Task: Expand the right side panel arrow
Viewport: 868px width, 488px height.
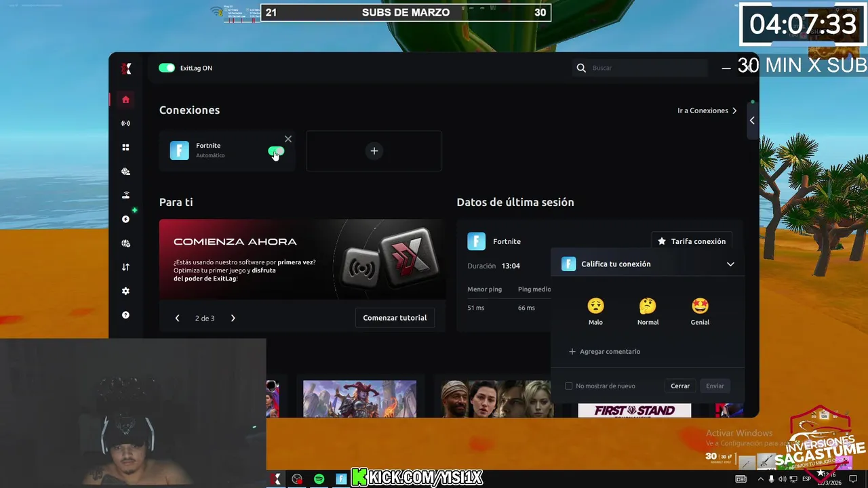Action: [752, 121]
